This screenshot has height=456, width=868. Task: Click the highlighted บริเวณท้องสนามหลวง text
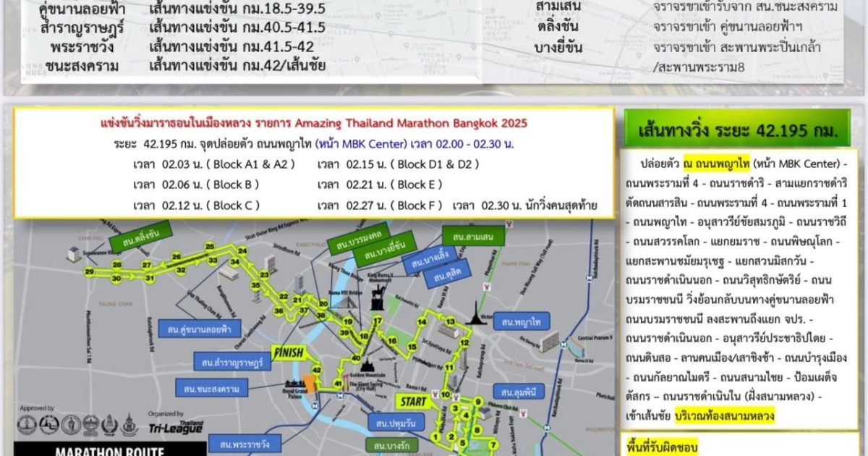tap(725, 416)
